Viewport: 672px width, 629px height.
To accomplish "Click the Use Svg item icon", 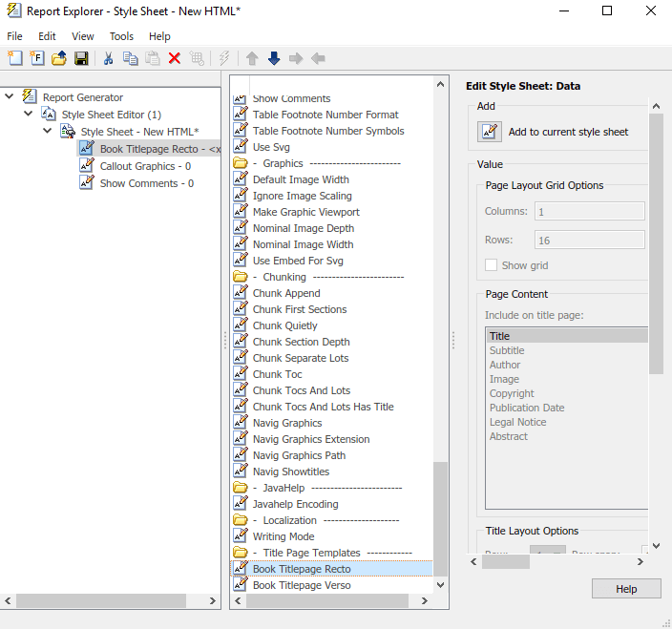I will coord(241,147).
